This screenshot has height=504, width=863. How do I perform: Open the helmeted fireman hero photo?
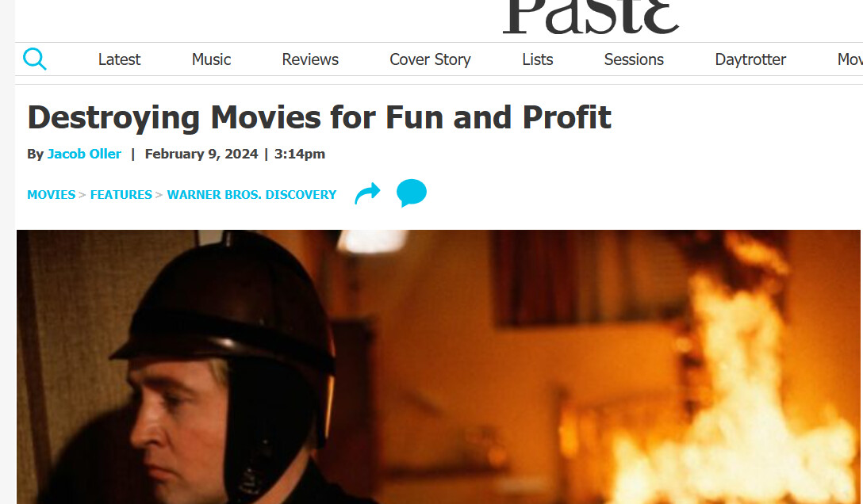coord(438,367)
